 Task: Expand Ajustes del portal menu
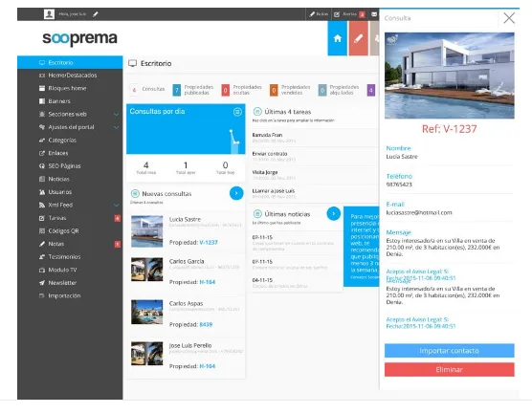click(116, 127)
